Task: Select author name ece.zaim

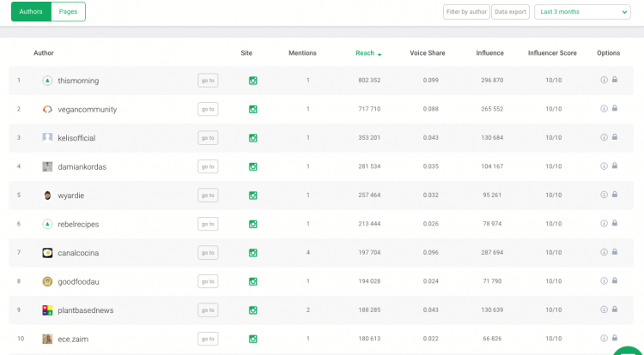Action: 73,339
